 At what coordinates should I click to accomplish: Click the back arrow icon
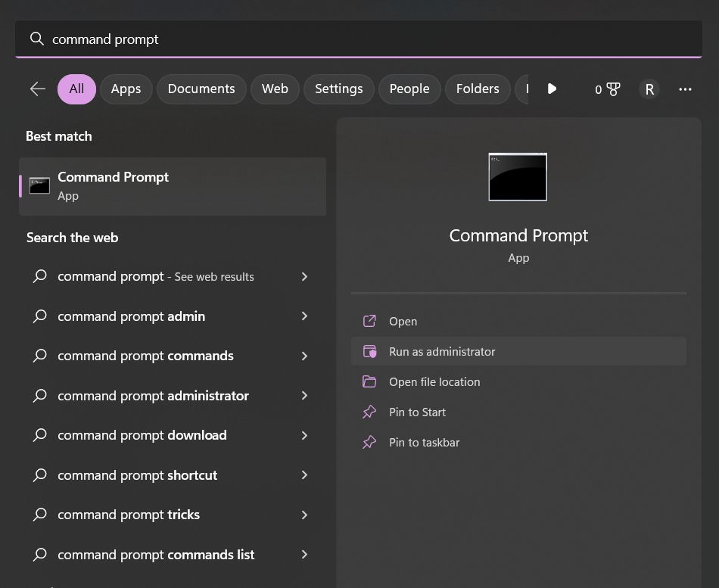click(x=37, y=89)
